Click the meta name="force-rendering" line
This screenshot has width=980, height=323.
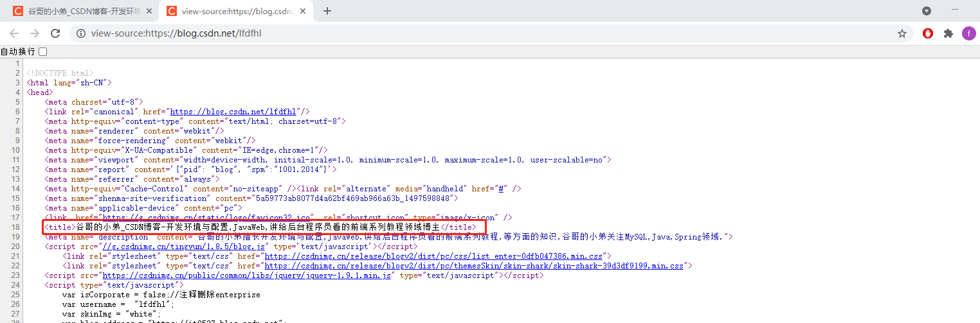[150, 141]
